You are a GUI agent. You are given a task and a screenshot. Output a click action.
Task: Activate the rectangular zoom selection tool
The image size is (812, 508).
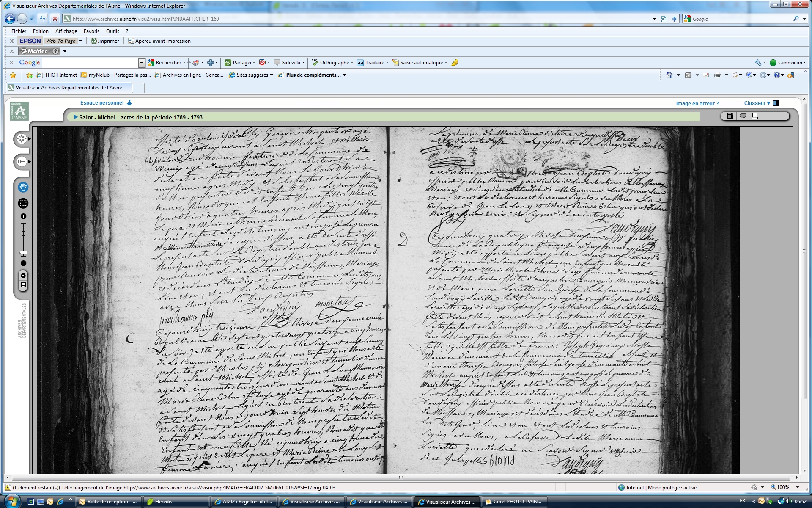pos(23,203)
